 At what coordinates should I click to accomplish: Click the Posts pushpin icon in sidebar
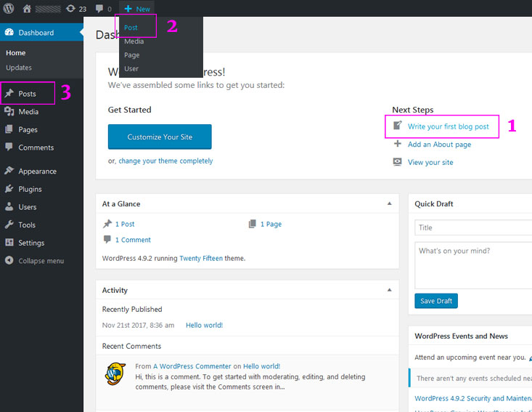9,93
